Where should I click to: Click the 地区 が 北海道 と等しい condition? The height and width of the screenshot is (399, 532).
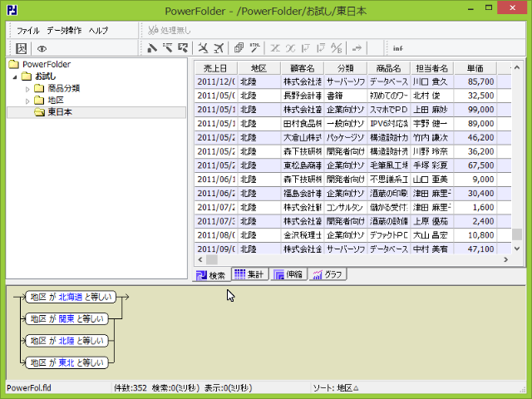click(x=71, y=297)
